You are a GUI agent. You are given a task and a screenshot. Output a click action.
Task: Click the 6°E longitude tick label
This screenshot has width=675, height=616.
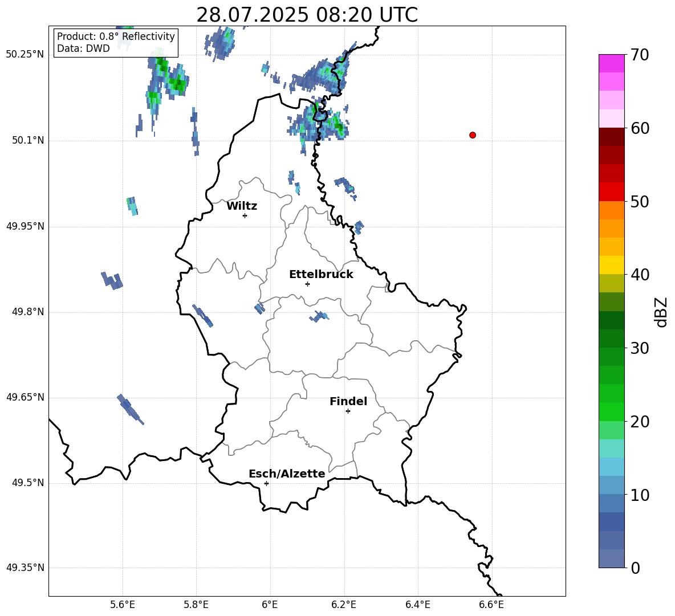coord(270,605)
